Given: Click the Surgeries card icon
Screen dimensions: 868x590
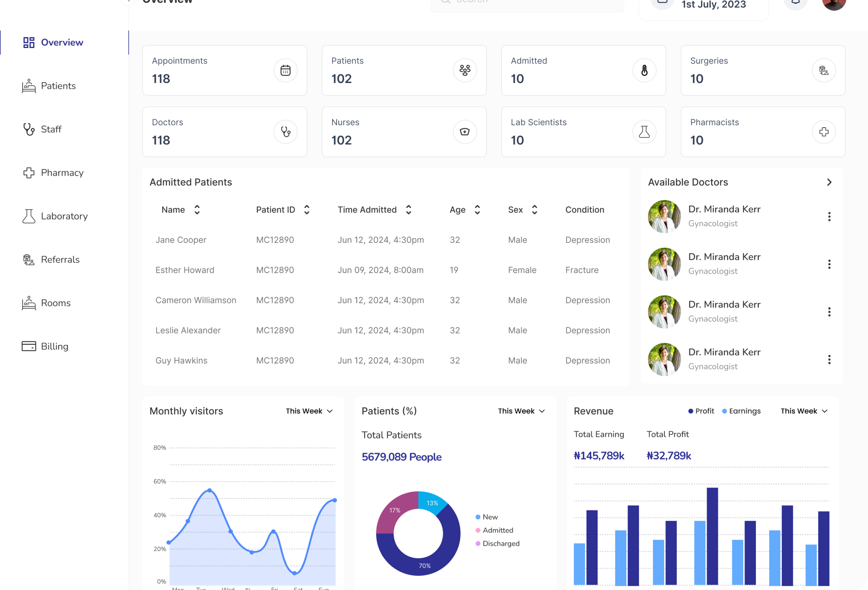Looking at the screenshot, I should pyautogui.click(x=823, y=70).
